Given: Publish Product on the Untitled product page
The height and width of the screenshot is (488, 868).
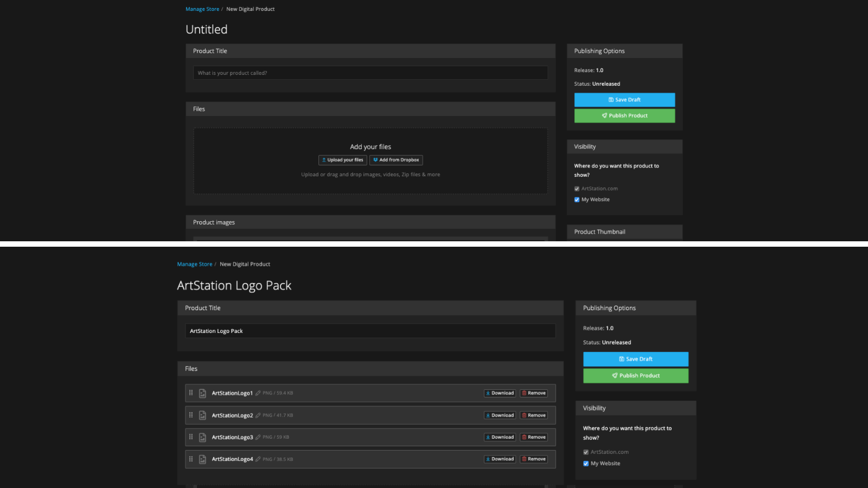Looking at the screenshot, I should tap(624, 115).
